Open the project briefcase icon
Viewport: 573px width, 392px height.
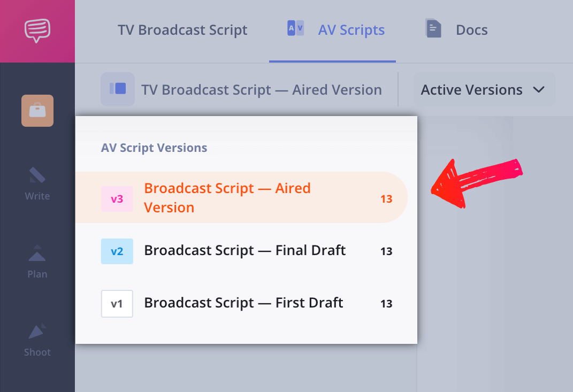coord(37,111)
